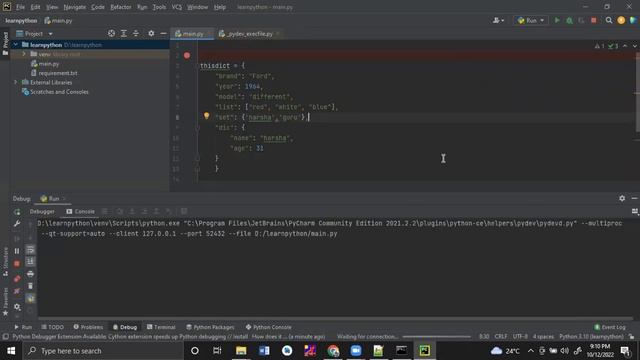Stop the debug session red square icon
Viewport: 640px width, 360px height.
pos(17,264)
